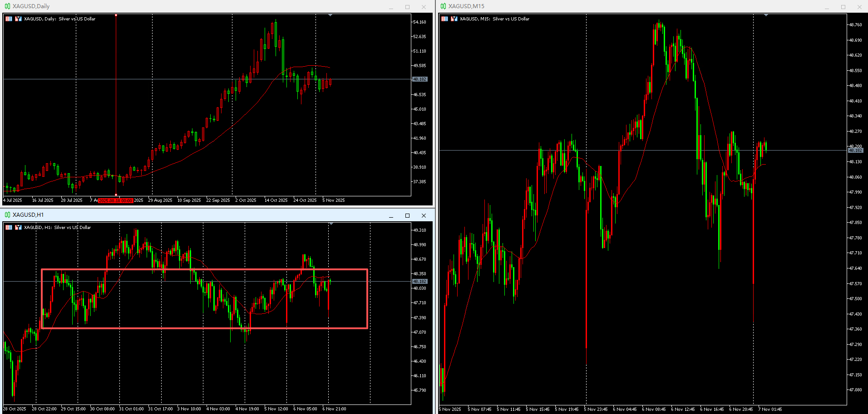Viewport: 868px width, 414px height.
Task: Click candlestick icon of XAGUSD,H1 window
Action: [7, 215]
